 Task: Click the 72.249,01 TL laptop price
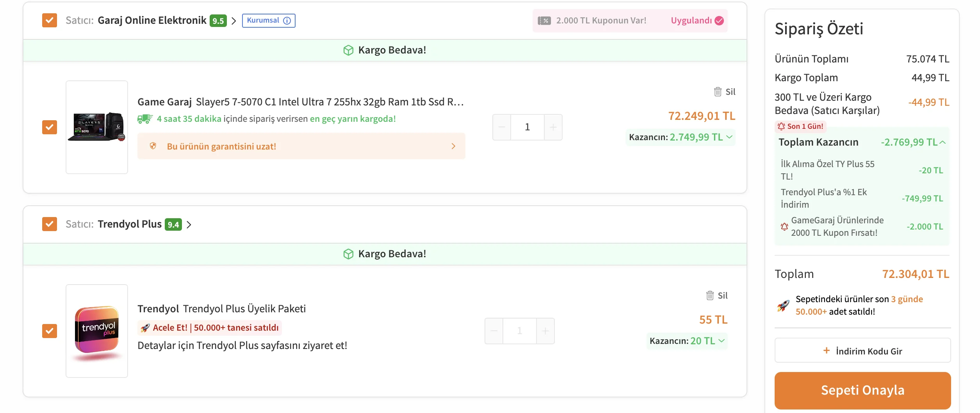(x=702, y=116)
